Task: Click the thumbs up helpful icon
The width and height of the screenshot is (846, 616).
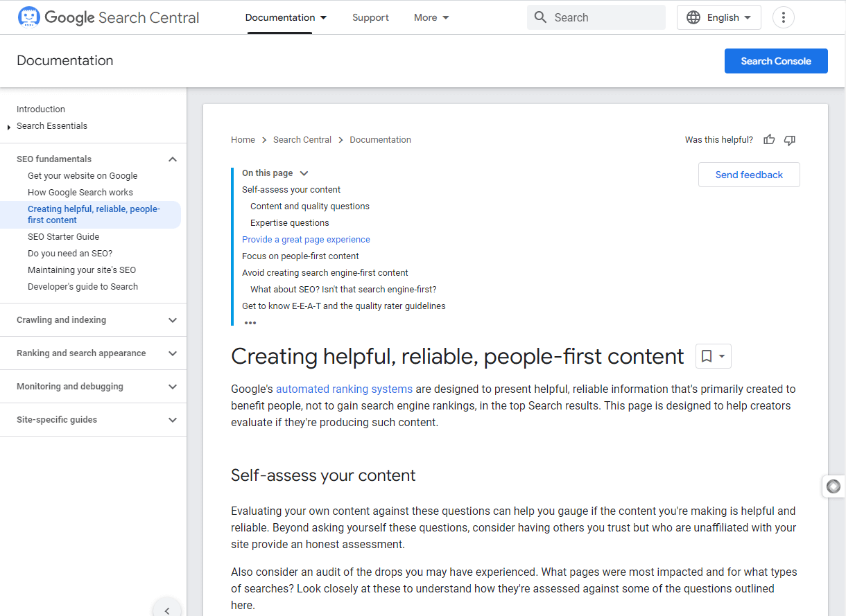Action: (769, 140)
